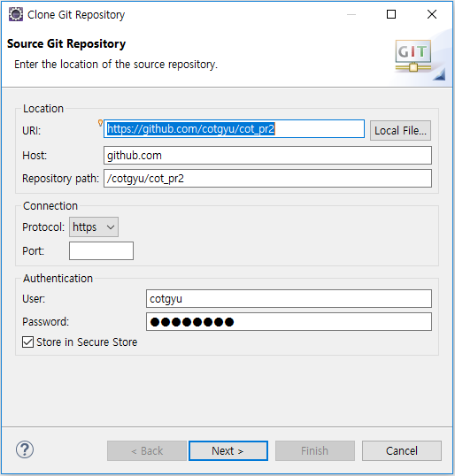The width and height of the screenshot is (455, 476).
Task: Open Local File... browser
Action: [x=400, y=131]
